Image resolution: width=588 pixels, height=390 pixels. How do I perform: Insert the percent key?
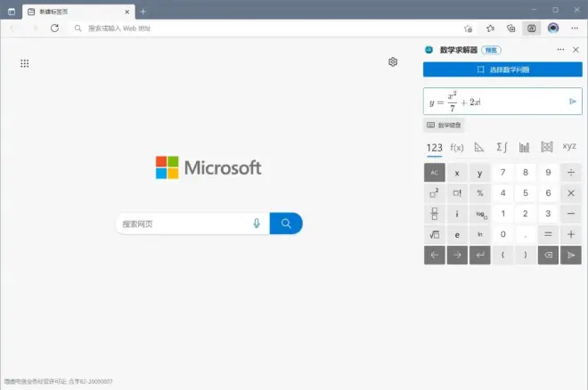pyautogui.click(x=480, y=193)
